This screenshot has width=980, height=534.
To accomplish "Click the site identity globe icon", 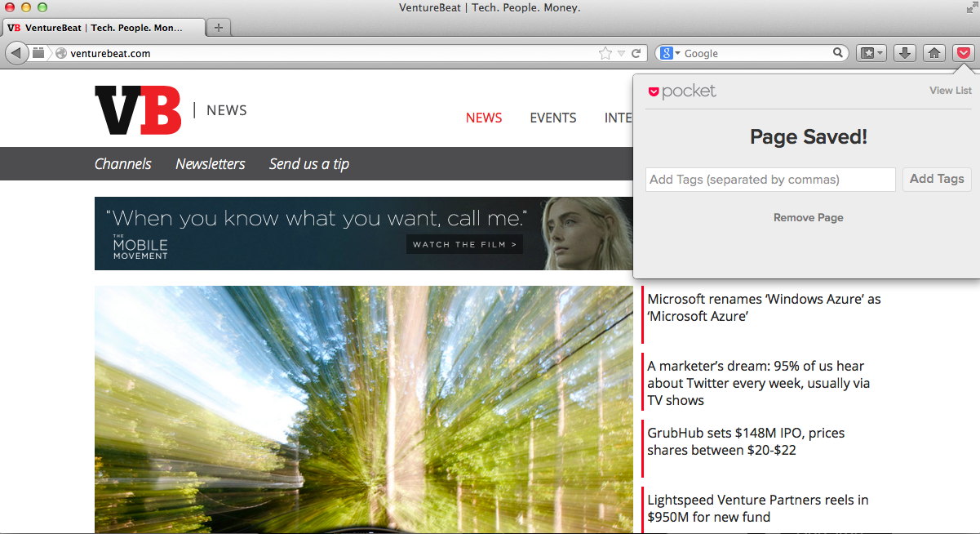I will (60, 53).
